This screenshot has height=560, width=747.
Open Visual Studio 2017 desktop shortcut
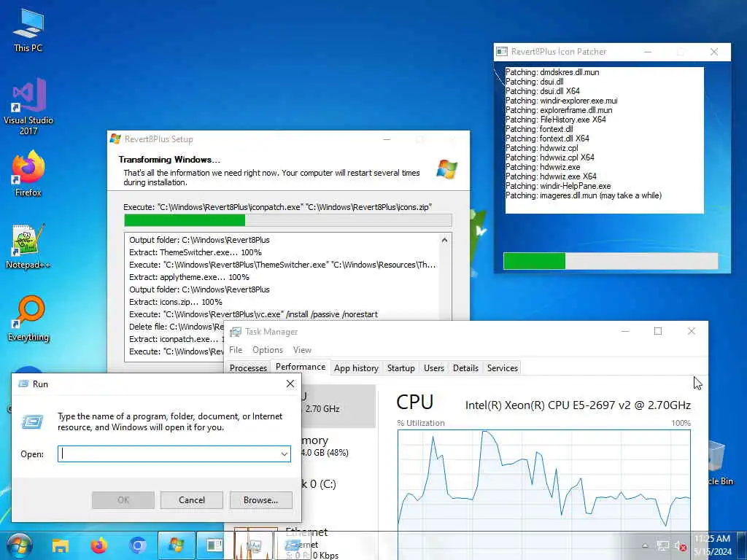28,106
